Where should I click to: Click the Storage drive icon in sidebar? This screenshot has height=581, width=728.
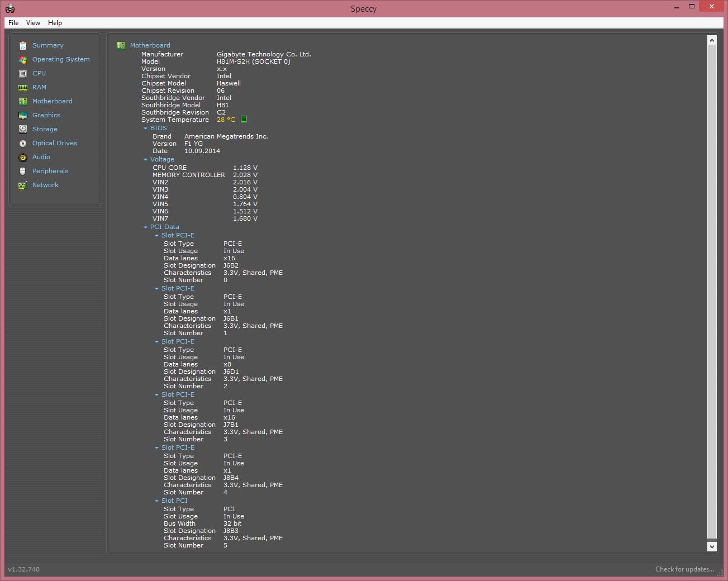pos(22,129)
